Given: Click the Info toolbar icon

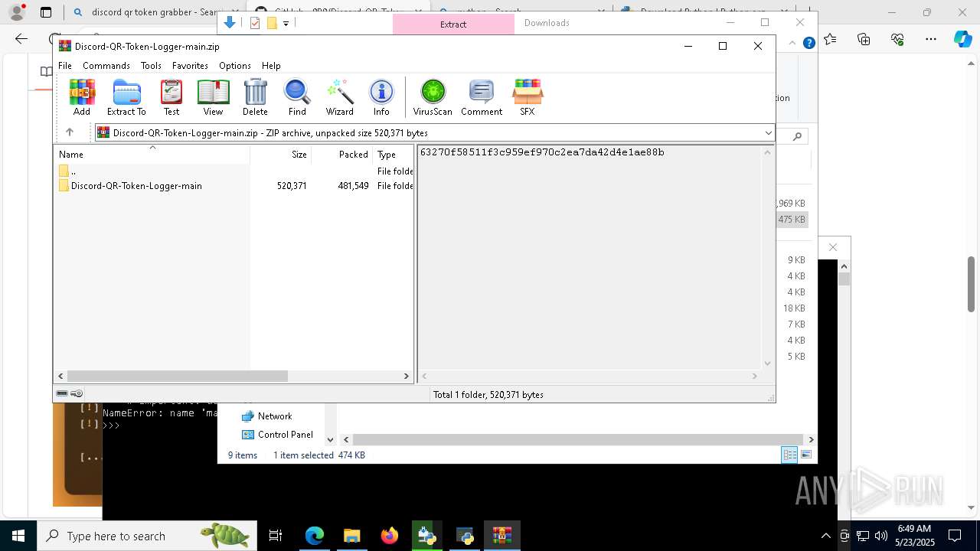Looking at the screenshot, I should pyautogui.click(x=381, y=97).
